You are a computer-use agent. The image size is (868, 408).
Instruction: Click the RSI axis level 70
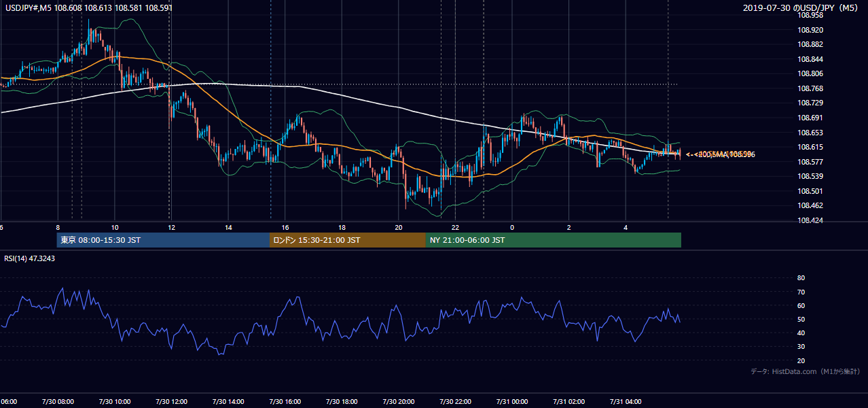pos(801,292)
